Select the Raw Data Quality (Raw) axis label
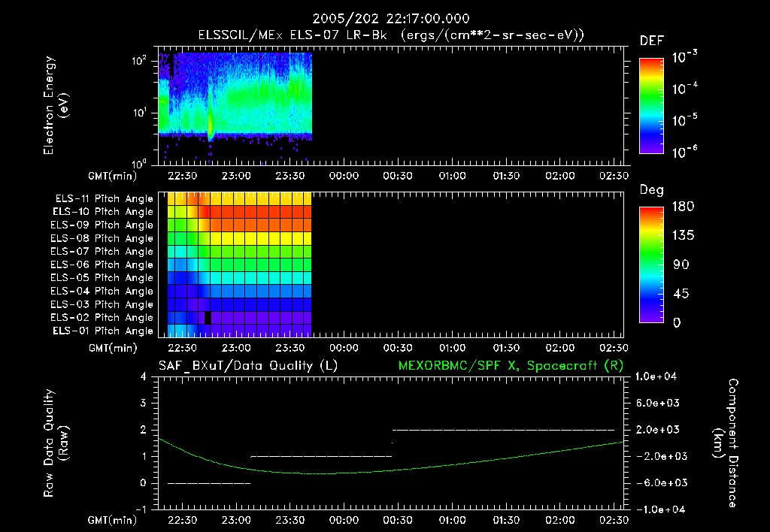This screenshot has width=770, height=532. pos(56,443)
